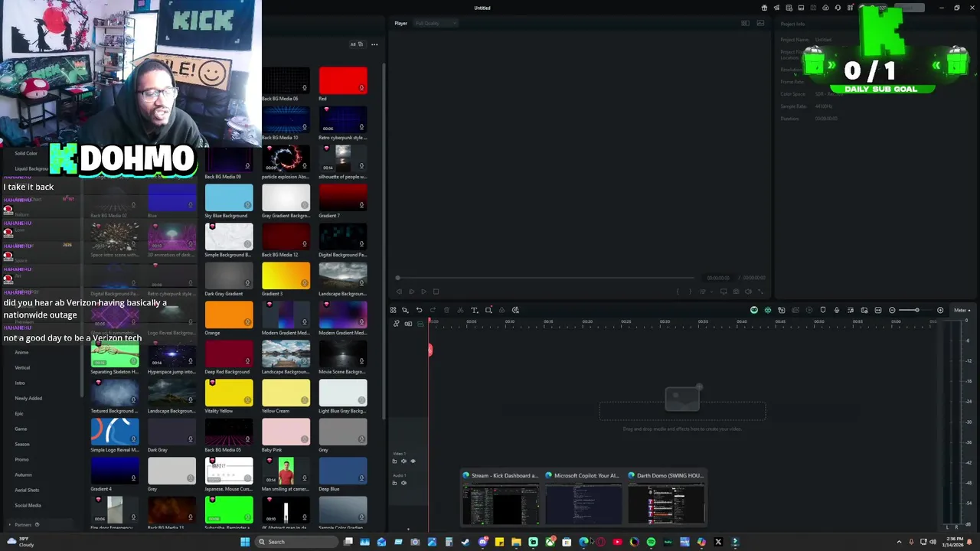Toggle the green snapping icon above timeline
Image resolution: width=980 pixels, height=551 pixels.
click(x=768, y=310)
